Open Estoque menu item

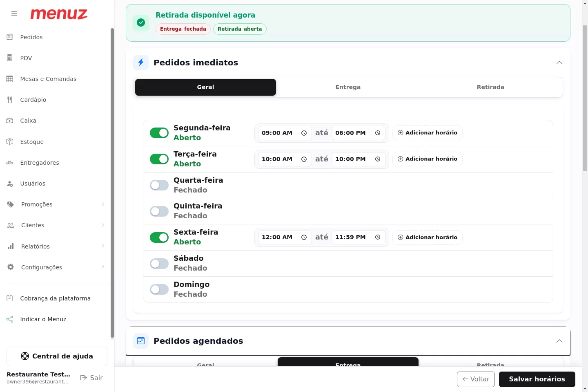tap(56, 142)
